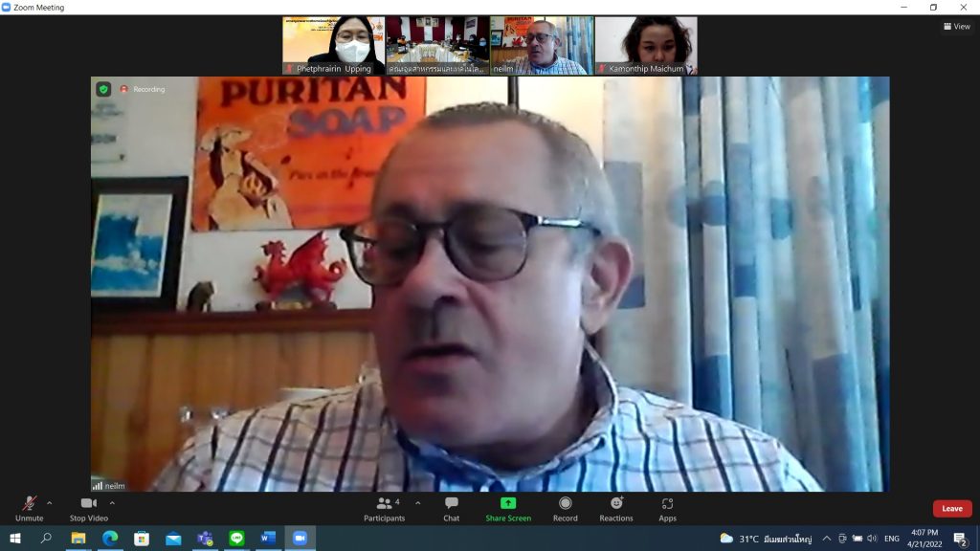Expand audio options arrow beside Unmute
This screenshot has height=551, width=980.
(x=50, y=502)
